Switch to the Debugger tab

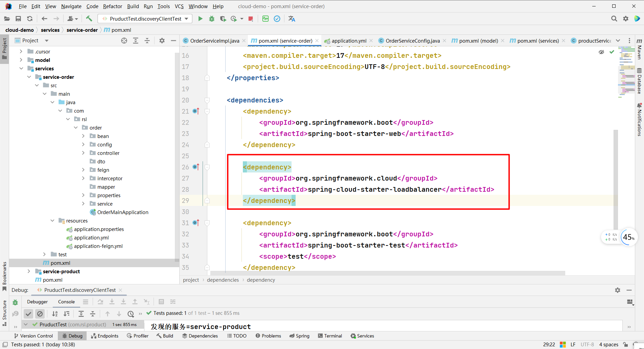point(37,302)
